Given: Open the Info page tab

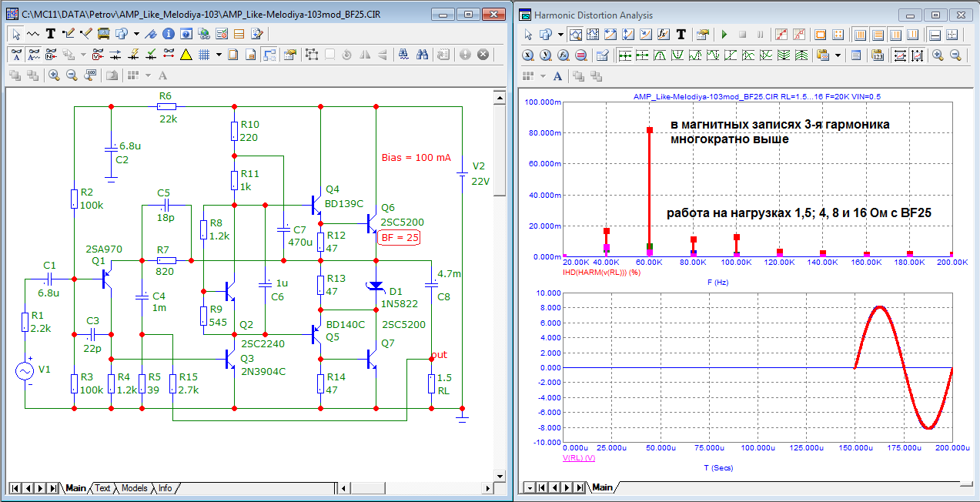Looking at the screenshot, I should (x=165, y=488).
